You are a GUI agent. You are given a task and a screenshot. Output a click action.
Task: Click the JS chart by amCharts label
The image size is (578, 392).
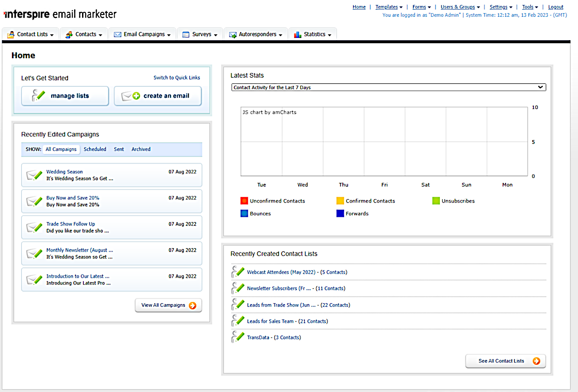[x=270, y=112]
